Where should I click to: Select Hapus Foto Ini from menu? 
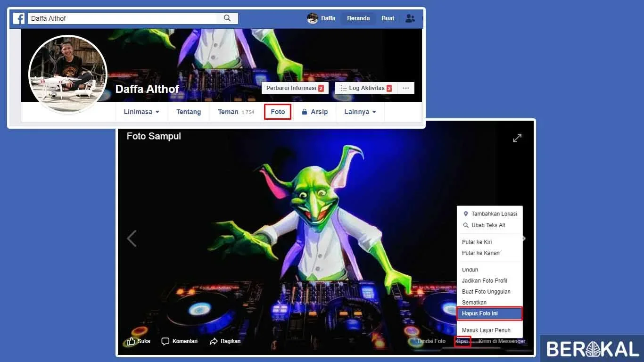click(489, 313)
